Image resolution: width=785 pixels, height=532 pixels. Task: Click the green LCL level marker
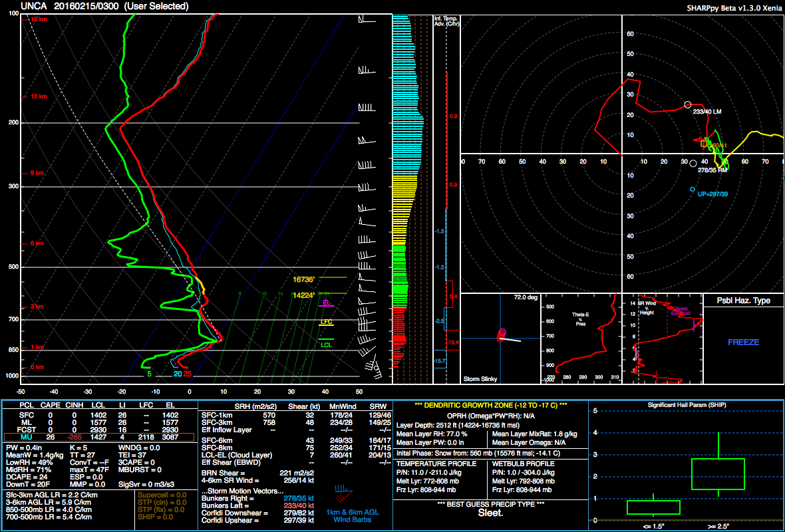coord(326,340)
